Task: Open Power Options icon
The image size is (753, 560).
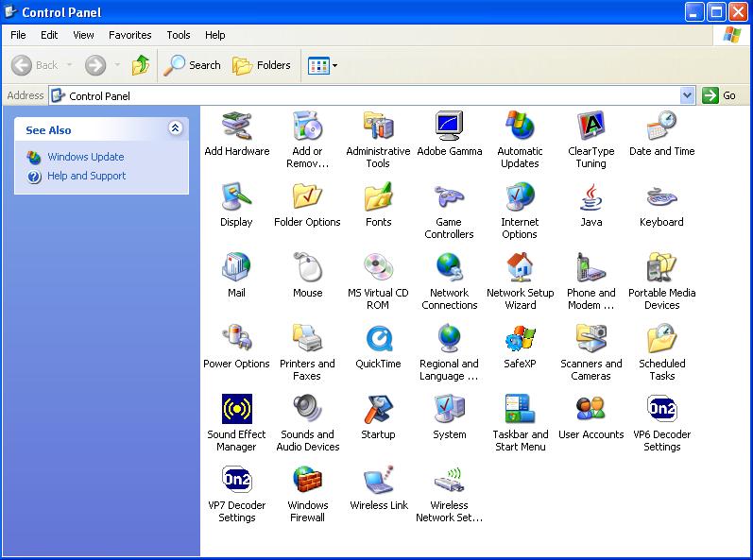Action: point(237,338)
